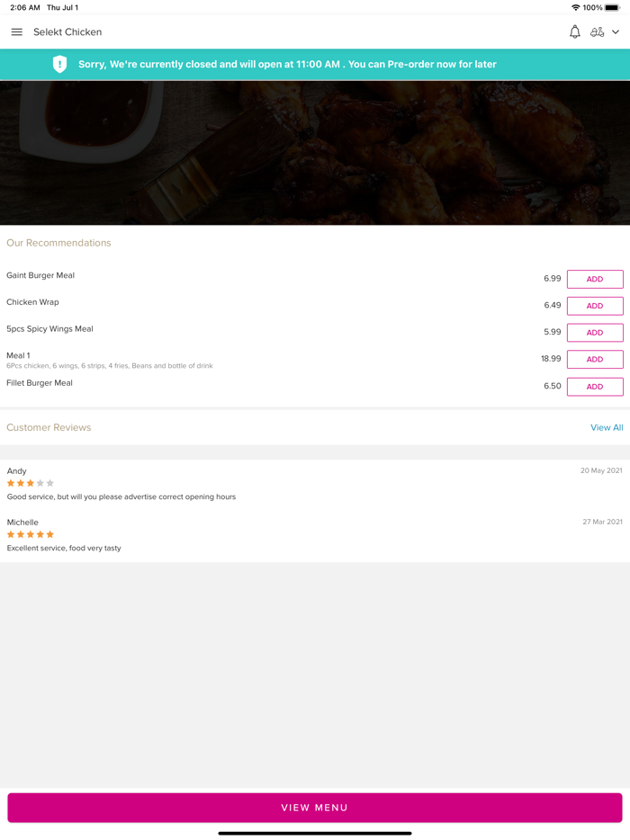Click the alert shield icon in the closed banner
630x840 pixels.
point(59,64)
